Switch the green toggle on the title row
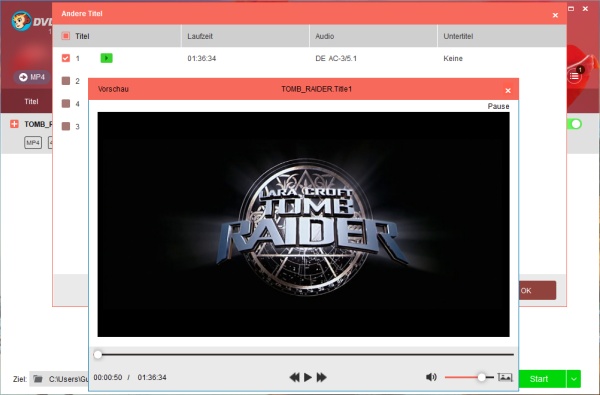 (574, 124)
